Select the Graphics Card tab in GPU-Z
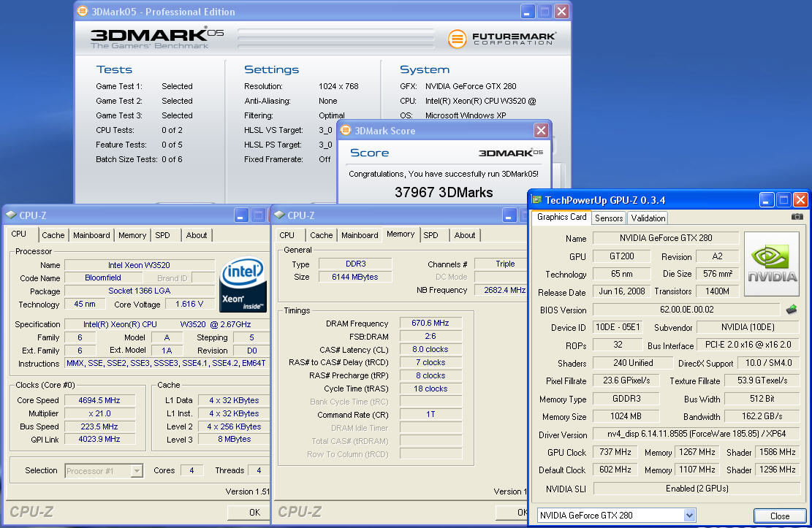The height and width of the screenshot is (528, 812). click(x=562, y=217)
